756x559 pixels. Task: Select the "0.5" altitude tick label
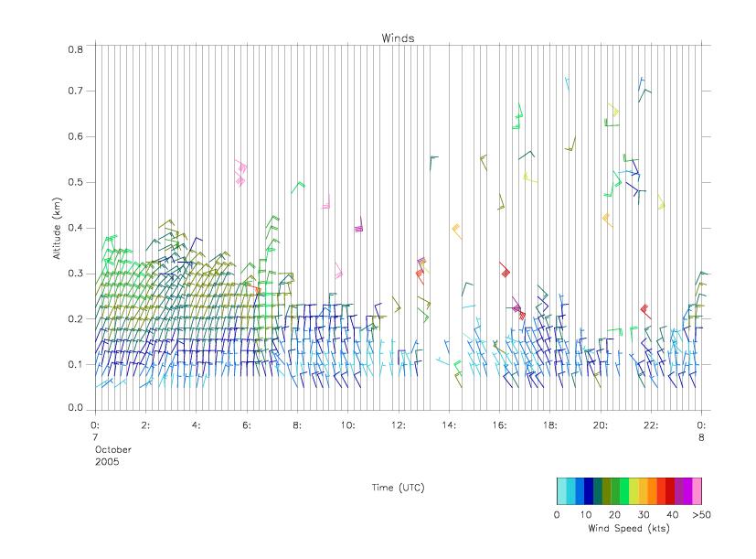point(75,182)
